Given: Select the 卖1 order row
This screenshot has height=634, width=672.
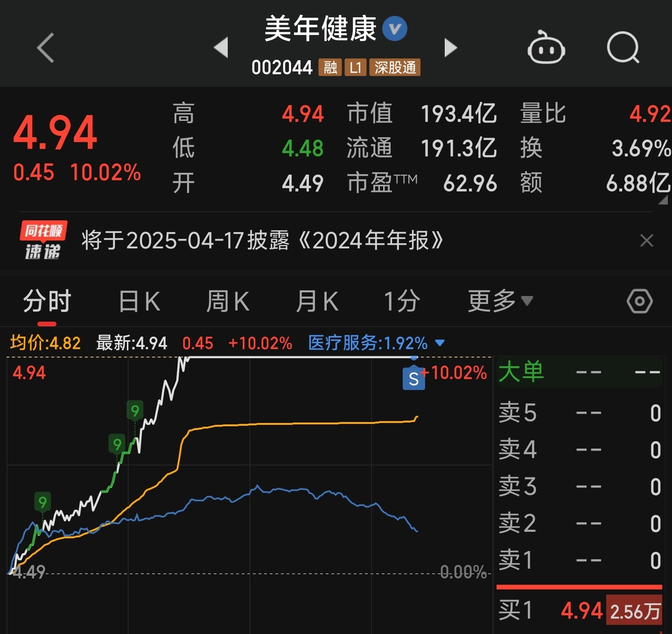Looking at the screenshot, I should [579, 561].
